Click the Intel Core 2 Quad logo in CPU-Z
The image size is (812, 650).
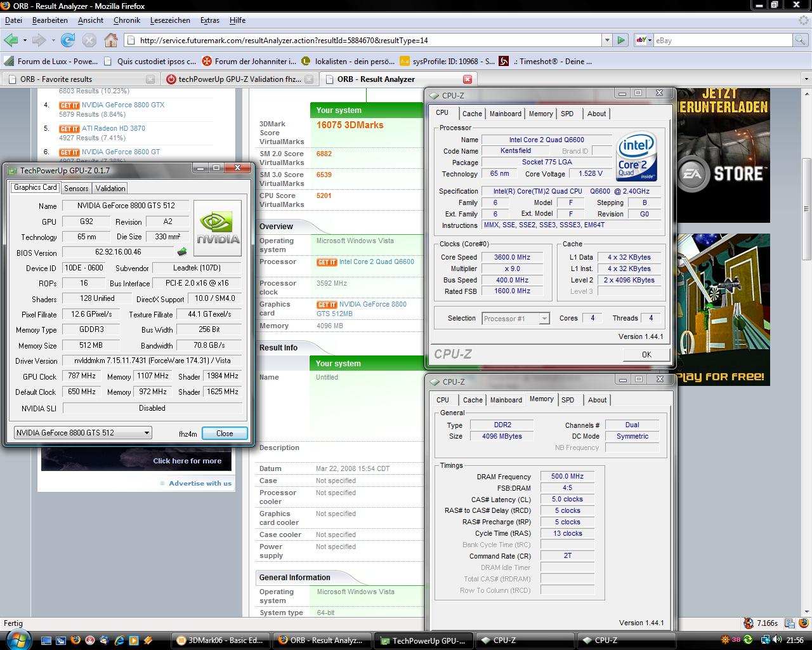[636, 156]
